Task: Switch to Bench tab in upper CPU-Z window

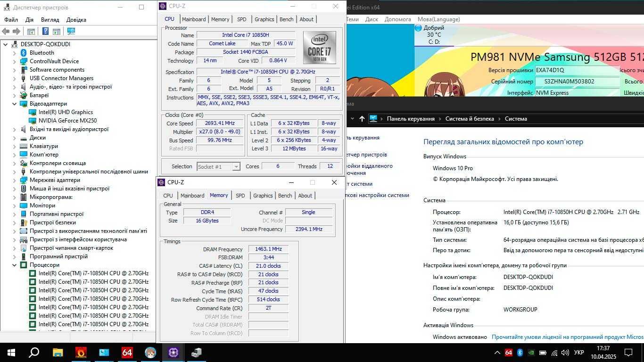Action: tap(287, 19)
